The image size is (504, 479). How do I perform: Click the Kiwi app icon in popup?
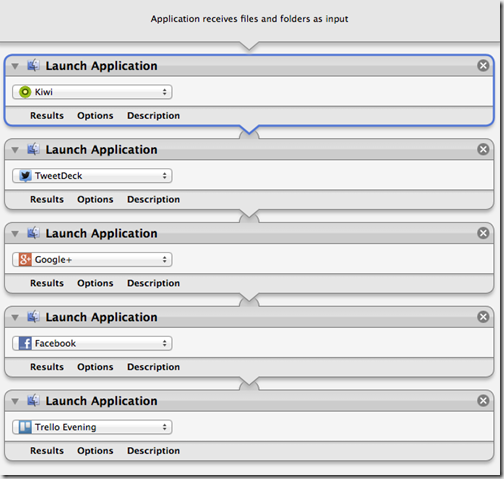[x=25, y=92]
